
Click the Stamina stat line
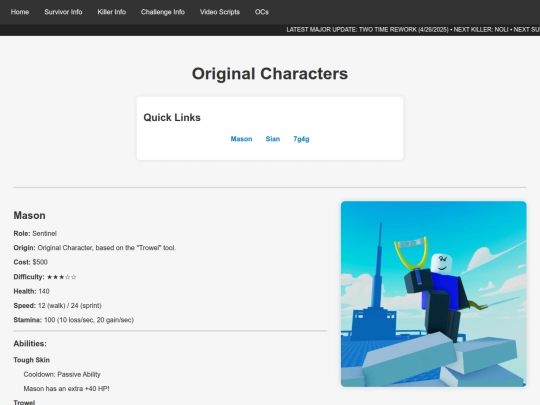pos(74,320)
